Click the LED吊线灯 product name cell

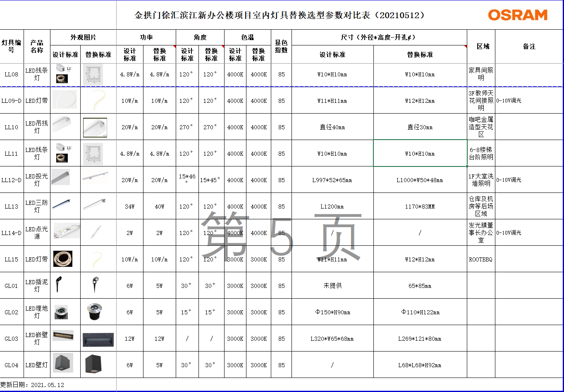click(37, 127)
